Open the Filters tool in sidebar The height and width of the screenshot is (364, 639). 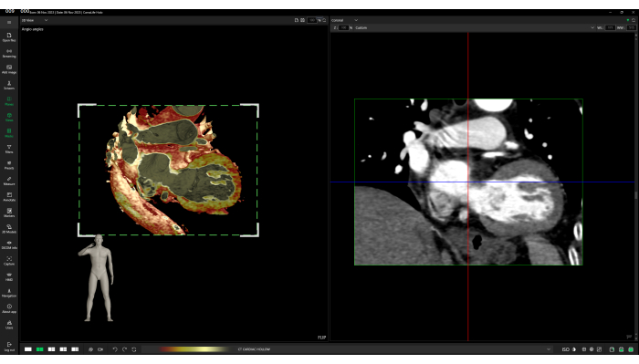9,149
